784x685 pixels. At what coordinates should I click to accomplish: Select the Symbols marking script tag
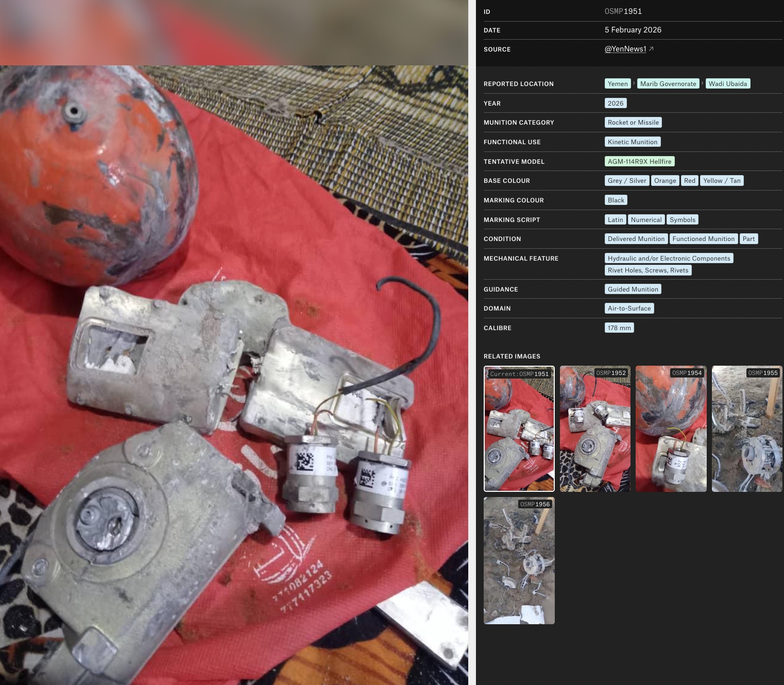682,220
